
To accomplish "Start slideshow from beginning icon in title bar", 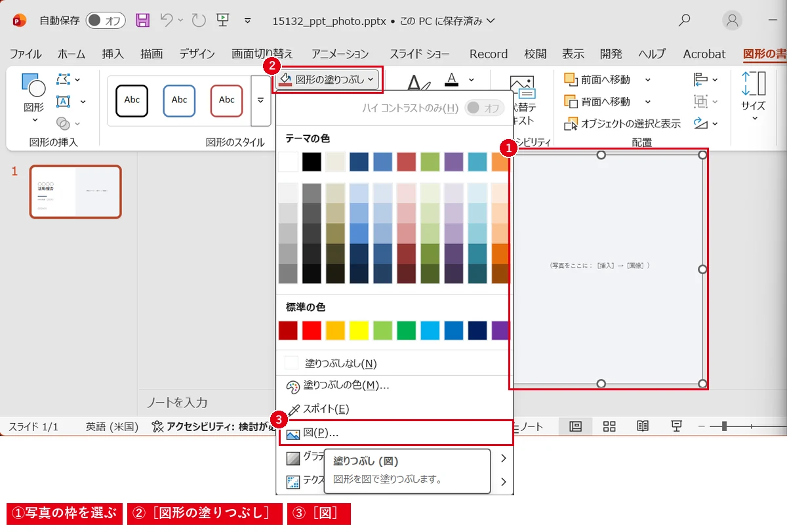I will pyautogui.click(x=223, y=20).
